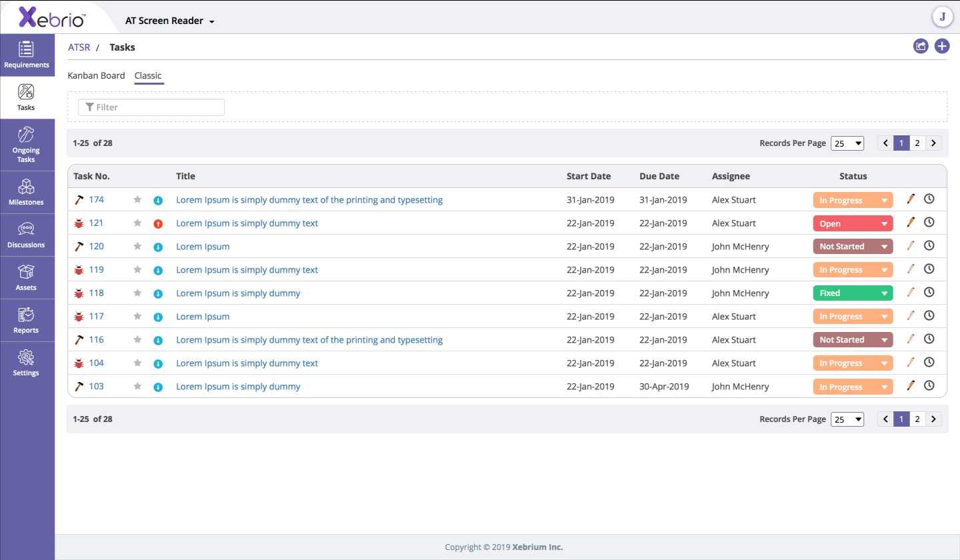
Task: Click the red high-priority indicator on task 121
Action: 158,223
